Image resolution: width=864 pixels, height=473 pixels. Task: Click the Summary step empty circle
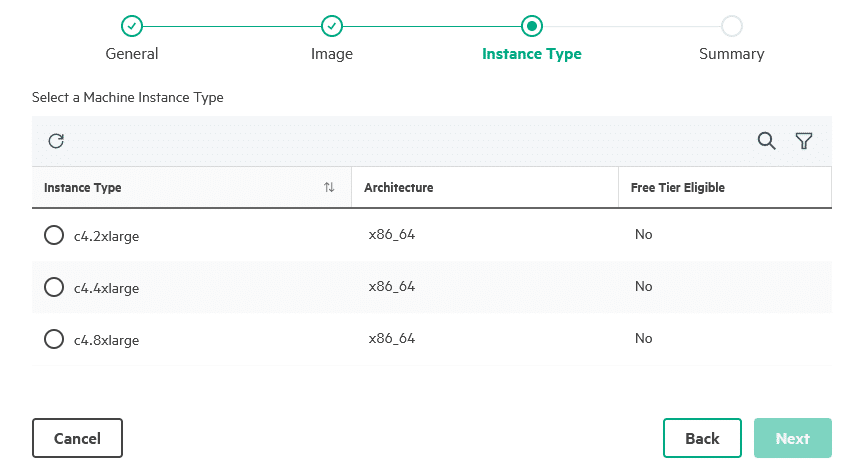[732, 26]
